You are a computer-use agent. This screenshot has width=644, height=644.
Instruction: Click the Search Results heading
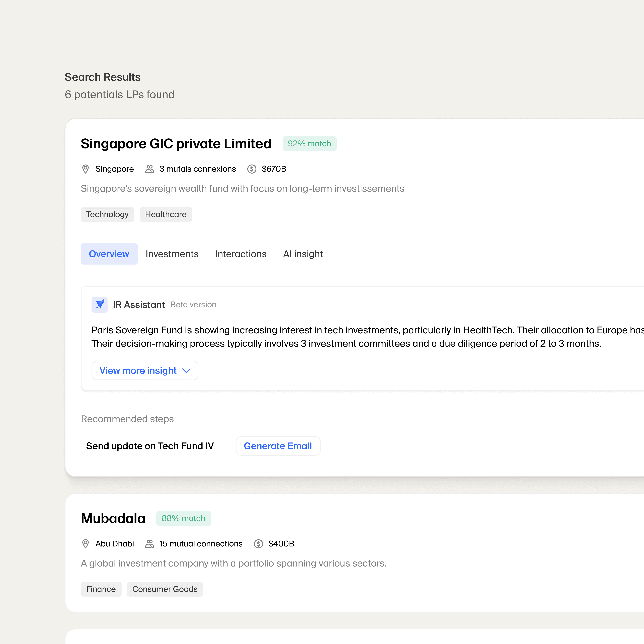tap(103, 77)
